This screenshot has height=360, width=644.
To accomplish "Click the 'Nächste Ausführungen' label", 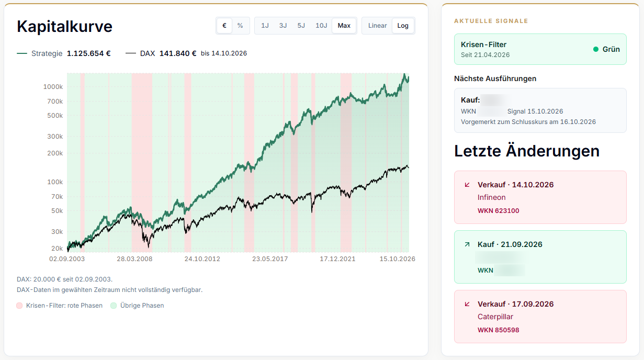I will [495, 78].
